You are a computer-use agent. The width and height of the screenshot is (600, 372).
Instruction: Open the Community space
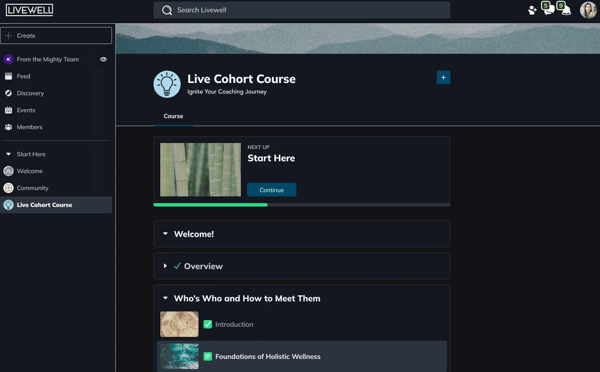tap(33, 188)
